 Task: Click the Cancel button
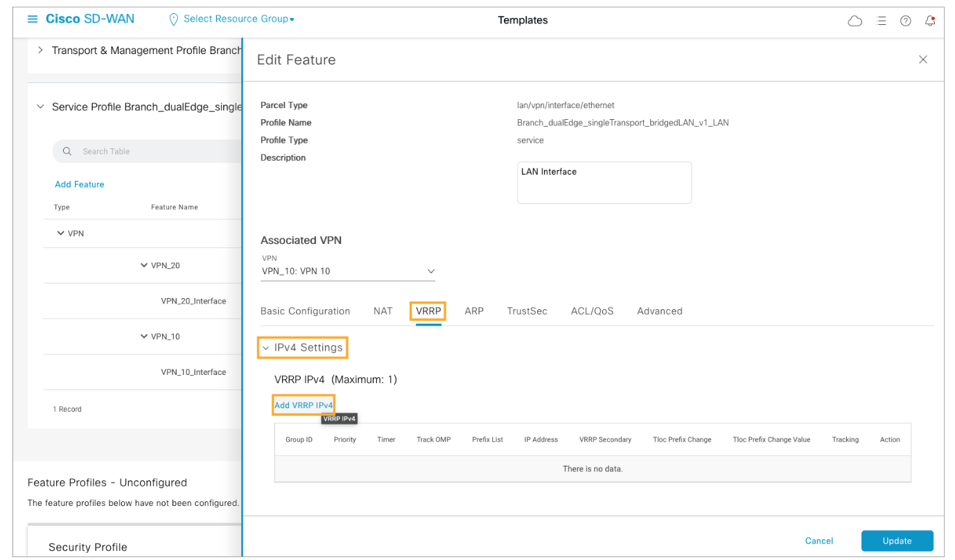(818, 541)
